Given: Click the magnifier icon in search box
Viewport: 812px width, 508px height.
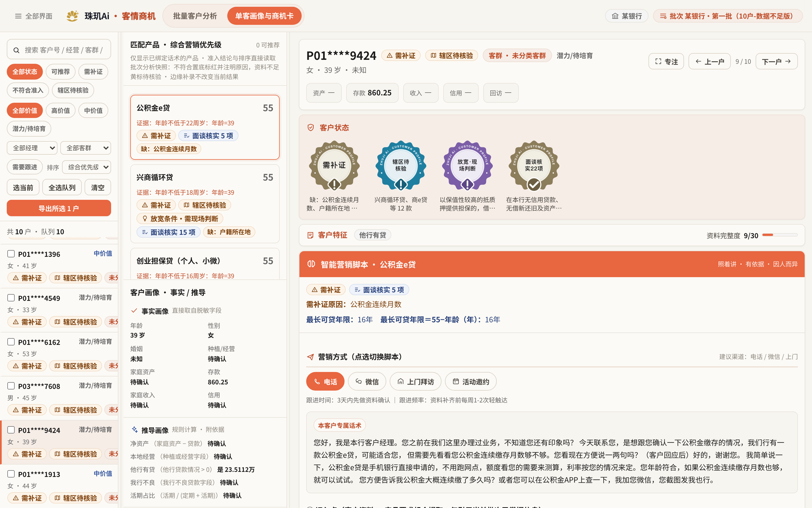Looking at the screenshot, I should [16, 50].
